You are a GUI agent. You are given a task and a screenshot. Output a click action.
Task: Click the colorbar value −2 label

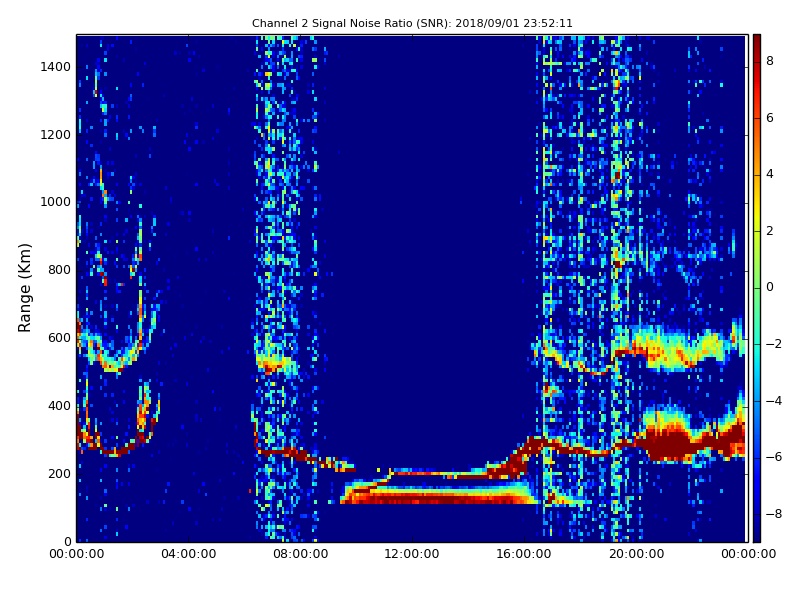tap(774, 344)
